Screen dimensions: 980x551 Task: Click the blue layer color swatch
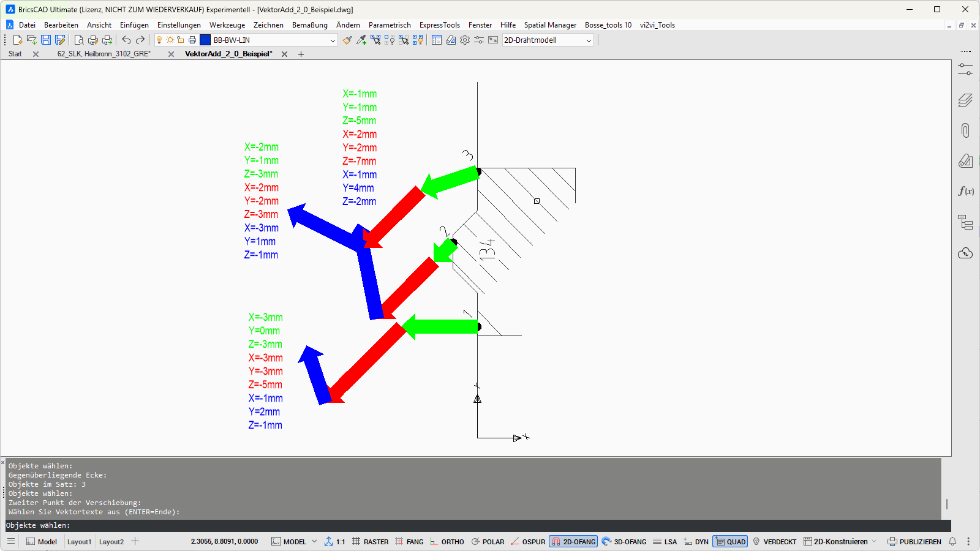coord(205,40)
